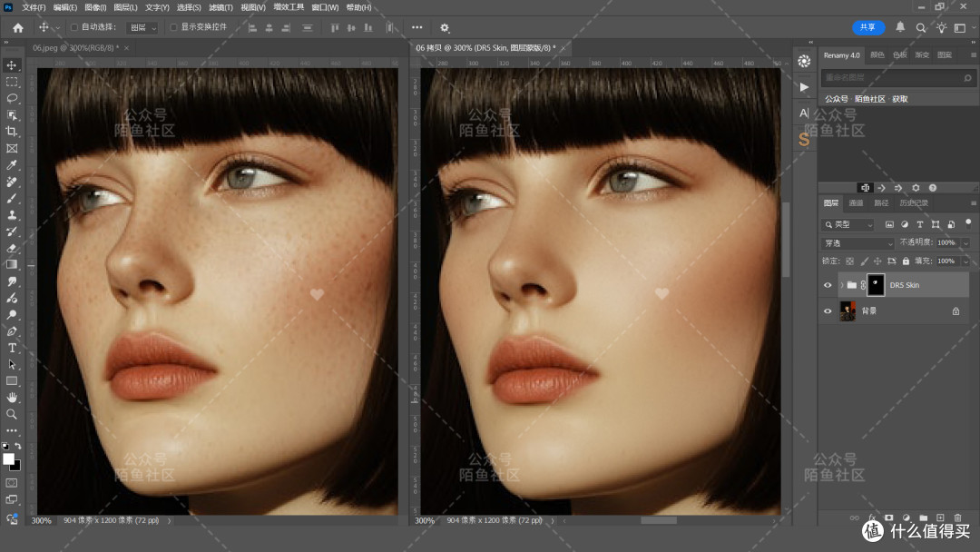Viewport: 980px width, 552px height.
Task: Switch to the 06.jpeg document tab
Action: pos(75,47)
